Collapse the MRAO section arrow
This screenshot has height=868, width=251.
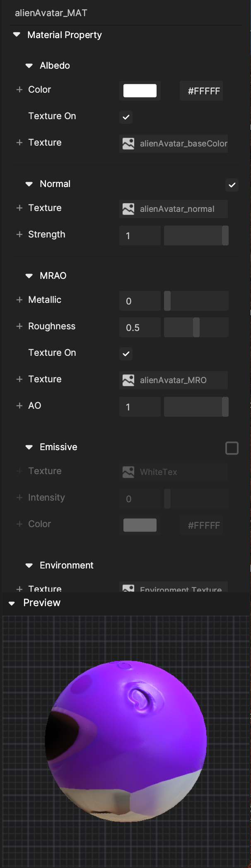tap(29, 276)
